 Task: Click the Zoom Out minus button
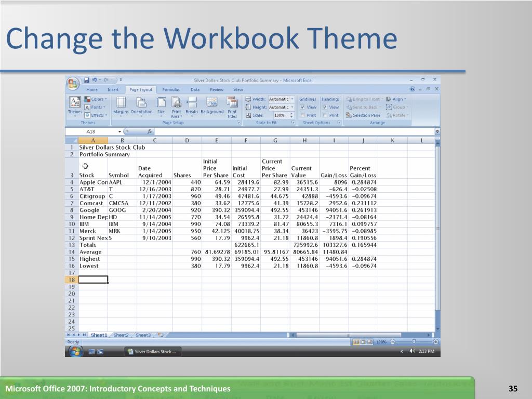[393, 342]
